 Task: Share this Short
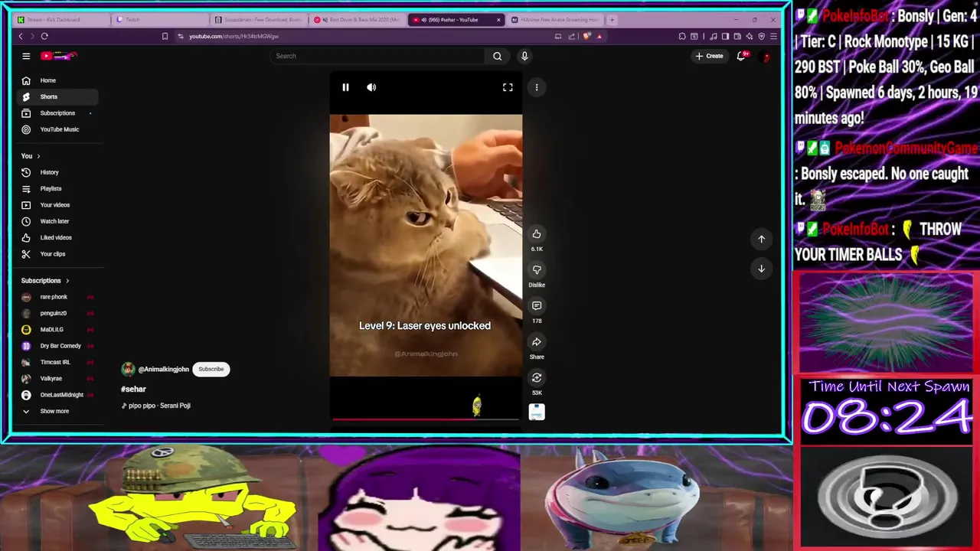coord(537,342)
